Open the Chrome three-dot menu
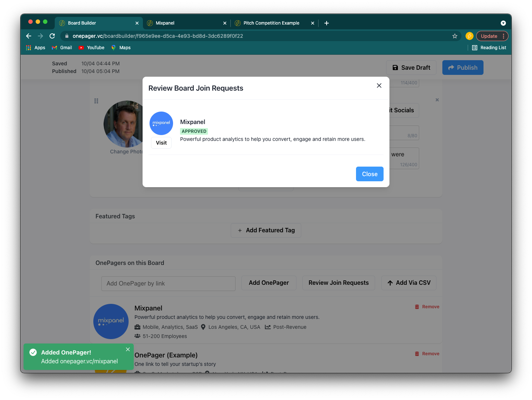The image size is (532, 400). coord(504,36)
